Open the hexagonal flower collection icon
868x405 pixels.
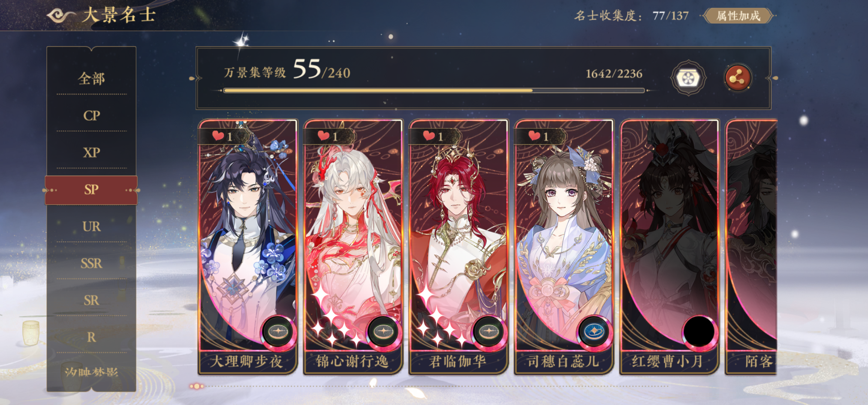click(688, 78)
